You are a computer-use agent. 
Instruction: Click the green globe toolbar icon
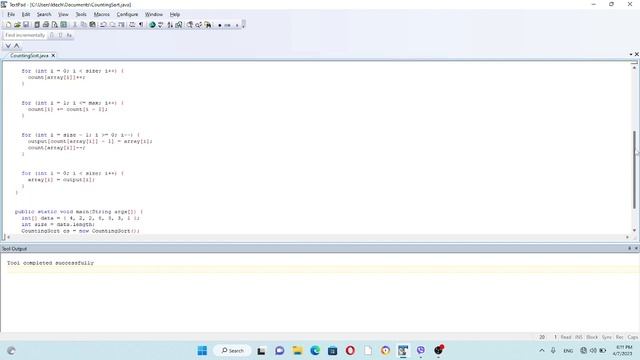[x=152, y=25]
